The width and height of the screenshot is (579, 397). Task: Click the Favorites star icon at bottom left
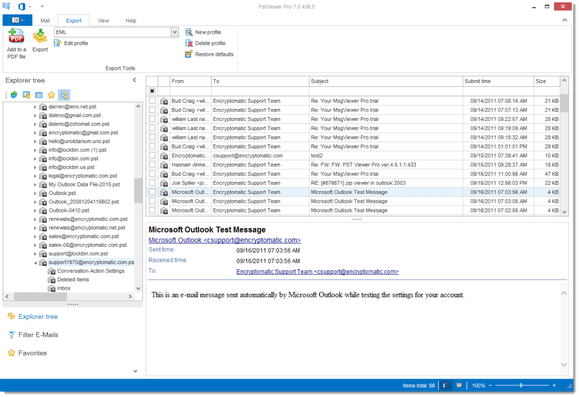11,353
